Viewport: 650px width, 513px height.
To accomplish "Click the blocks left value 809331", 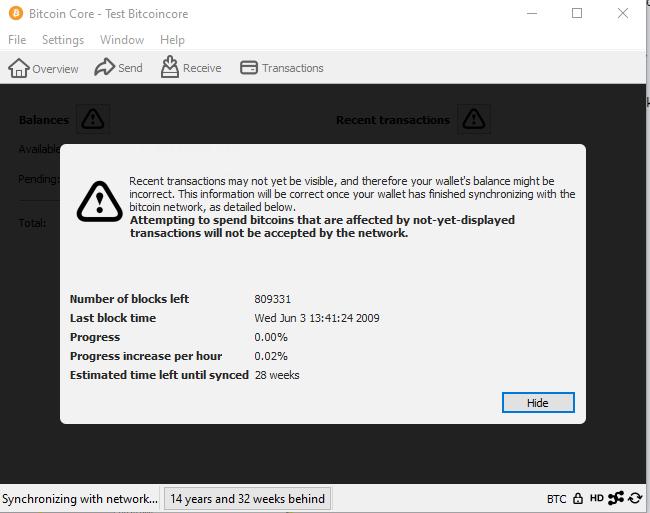I will point(272,299).
